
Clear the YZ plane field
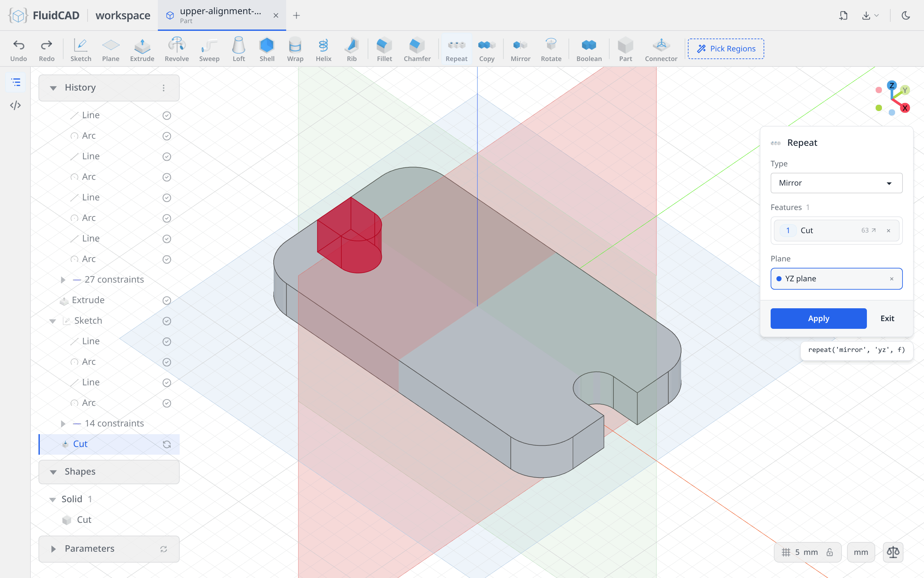click(892, 279)
